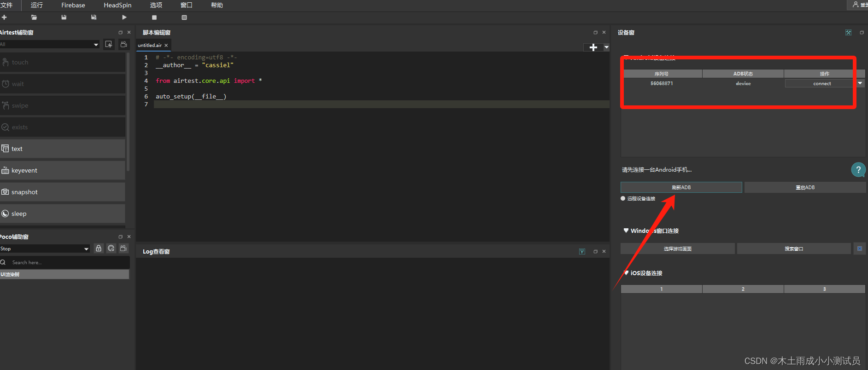Start Poco recording with the camera icon
This screenshot has width=868, height=370.
tap(123, 249)
